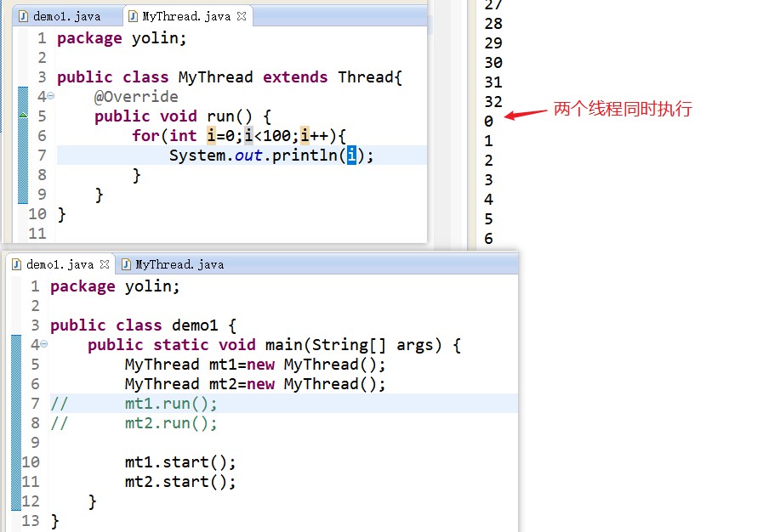Click the override indicator triangle beside run()
The image size is (763, 532).
(x=23, y=116)
